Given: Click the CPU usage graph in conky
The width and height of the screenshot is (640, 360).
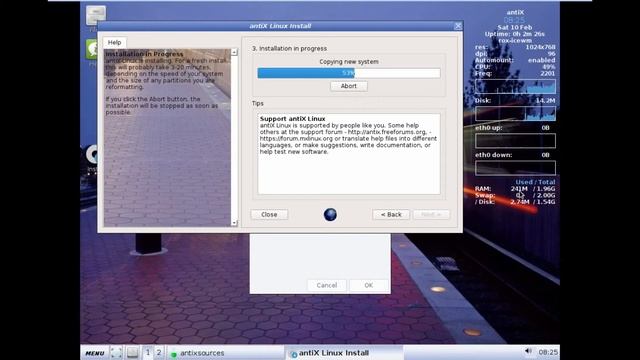Looking at the screenshot, I should (x=515, y=87).
